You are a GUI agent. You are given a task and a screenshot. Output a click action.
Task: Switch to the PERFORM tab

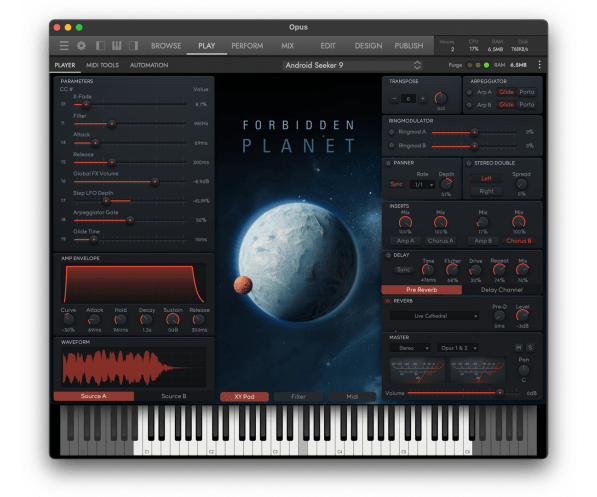pos(247,46)
